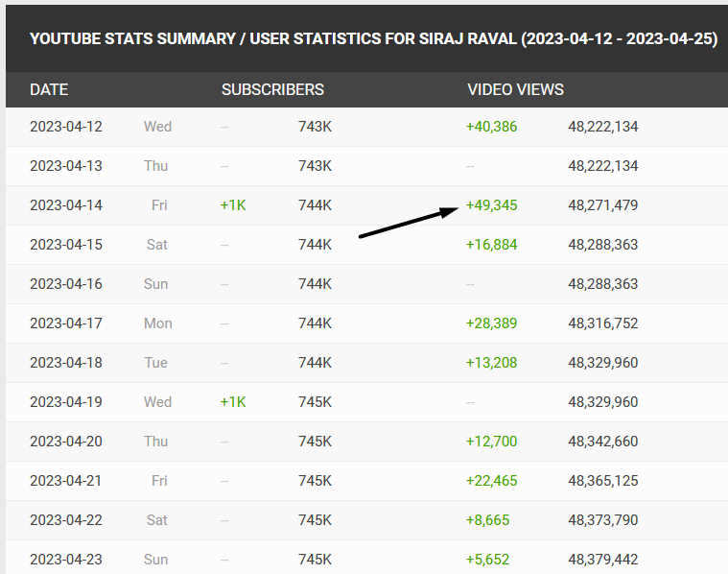The image size is (728, 574).
Task: Click Tue weekday label for 2023-04-18
Action: 156,363
